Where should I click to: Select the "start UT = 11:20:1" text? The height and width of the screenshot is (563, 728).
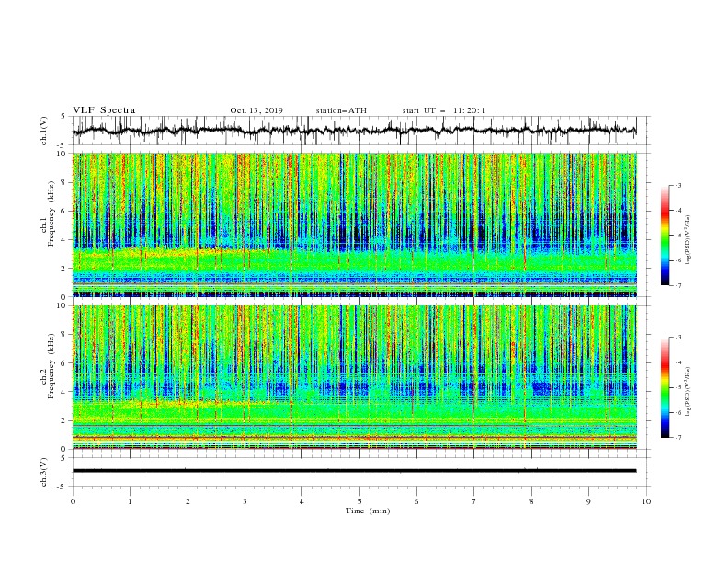444,110
